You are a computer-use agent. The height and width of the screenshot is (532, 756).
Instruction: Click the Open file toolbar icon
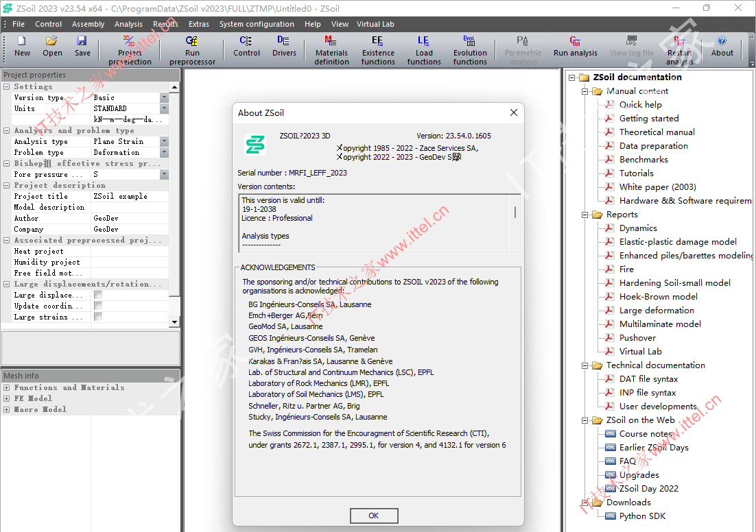coord(52,46)
